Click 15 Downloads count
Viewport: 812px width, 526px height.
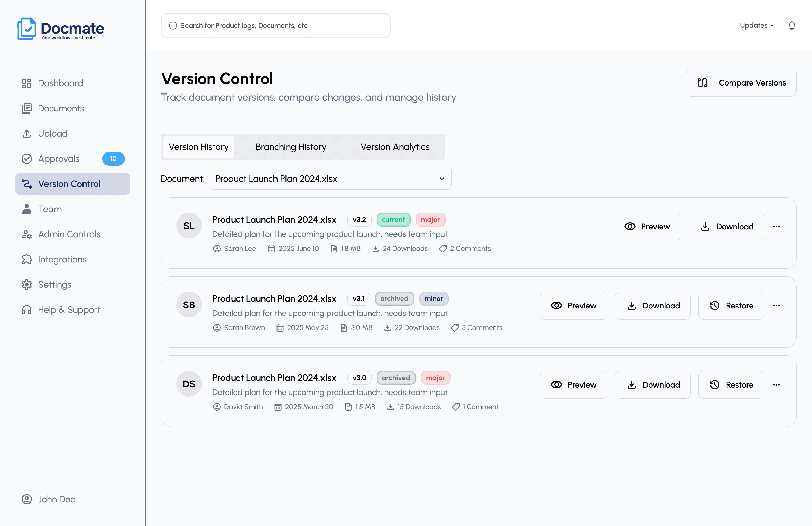point(414,407)
